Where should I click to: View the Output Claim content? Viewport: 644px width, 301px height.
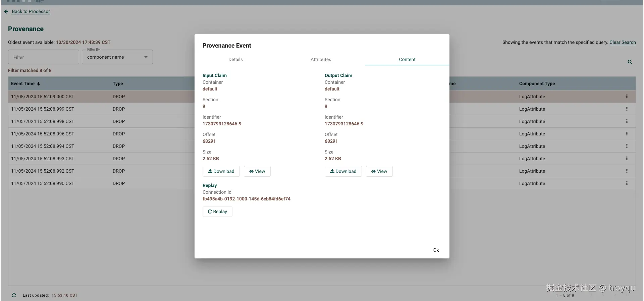point(379,171)
